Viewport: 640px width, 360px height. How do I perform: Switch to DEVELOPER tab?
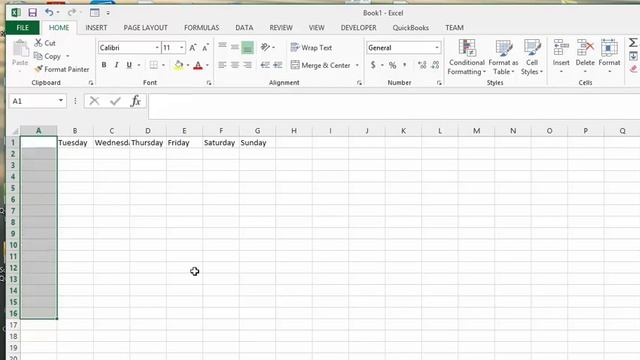pyautogui.click(x=359, y=28)
